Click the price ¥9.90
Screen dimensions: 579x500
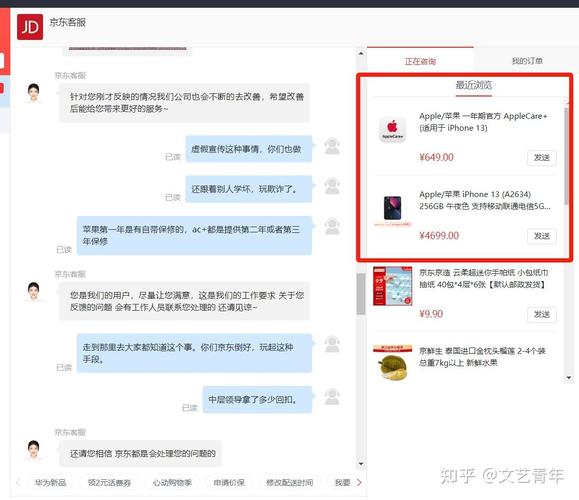tap(431, 314)
